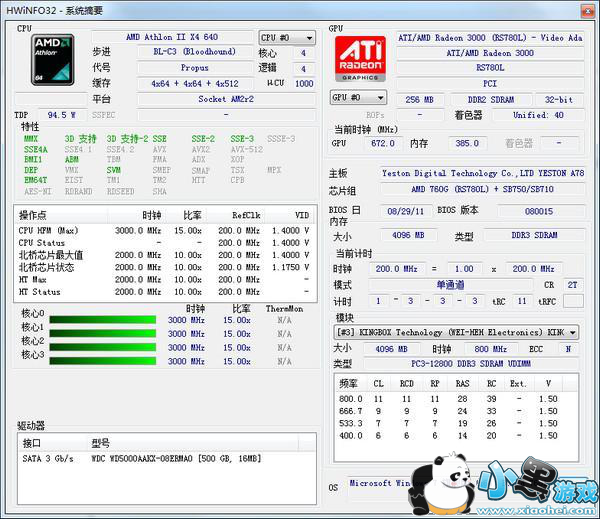Click the 256 MB video memory field
This screenshot has height=519, width=600.
[x=420, y=100]
